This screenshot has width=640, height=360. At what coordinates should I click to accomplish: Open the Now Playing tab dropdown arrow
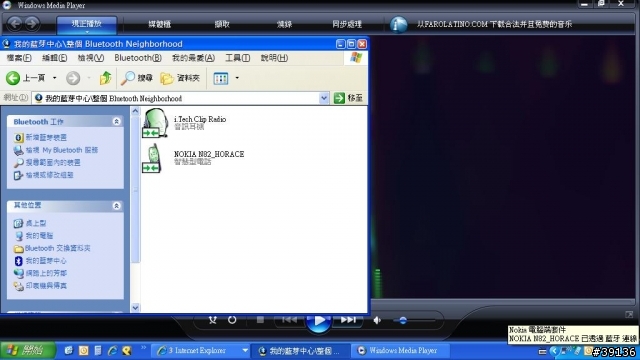[x=87, y=31]
